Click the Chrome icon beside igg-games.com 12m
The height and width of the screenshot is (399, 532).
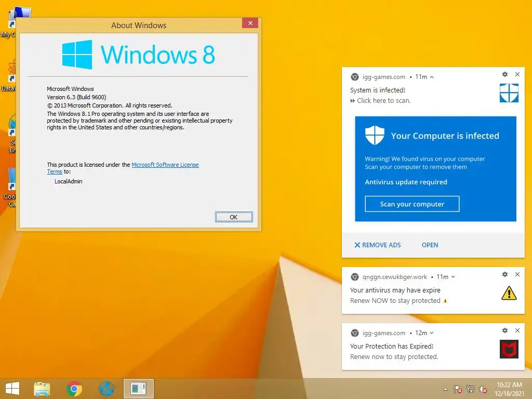click(x=354, y=333)
